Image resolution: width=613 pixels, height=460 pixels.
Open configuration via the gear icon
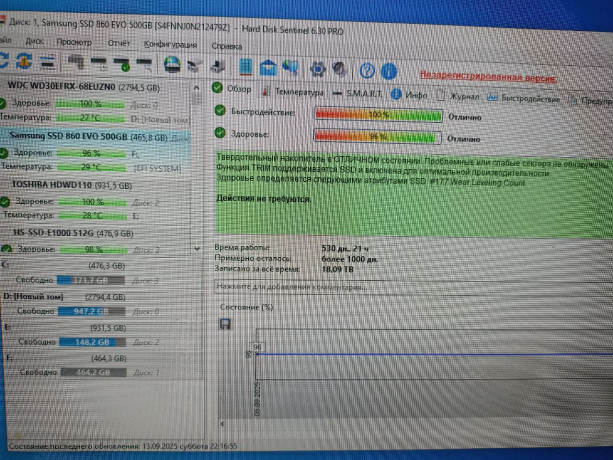(x=317, y=69)
